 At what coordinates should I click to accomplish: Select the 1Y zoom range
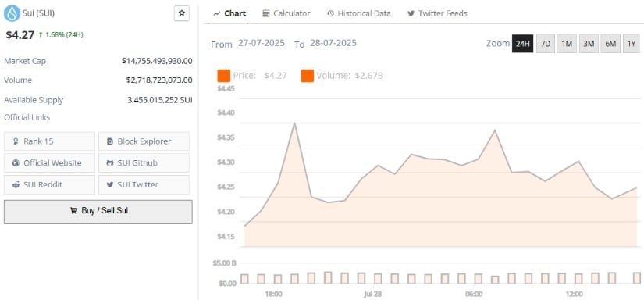(x=632, y=44)
